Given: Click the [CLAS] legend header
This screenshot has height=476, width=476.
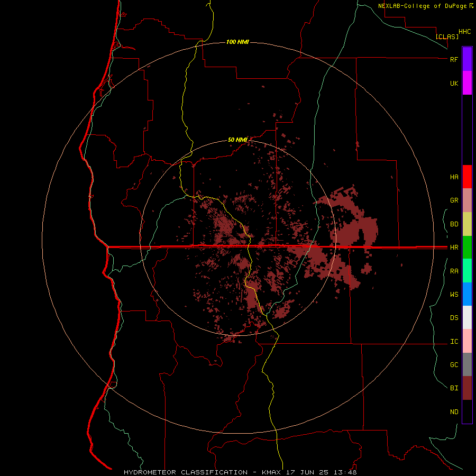Looking at the screenshot, I should 446,36.
